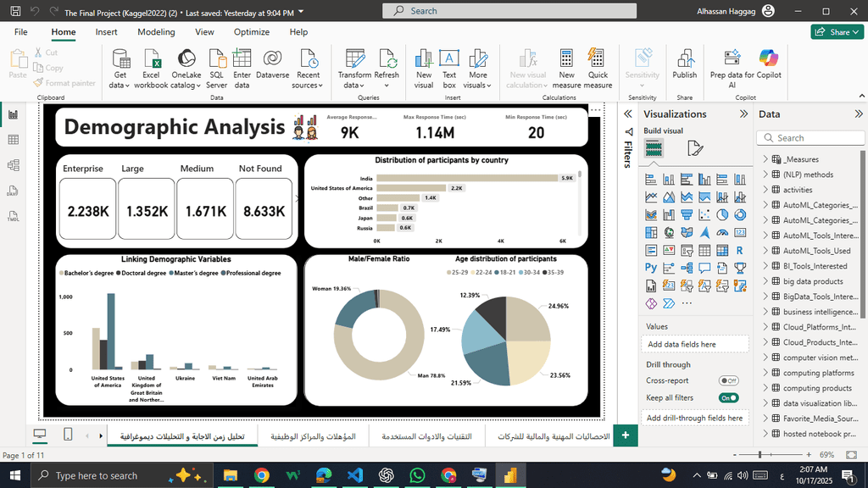Open the Excel workbook data source

tap(151, 68)
